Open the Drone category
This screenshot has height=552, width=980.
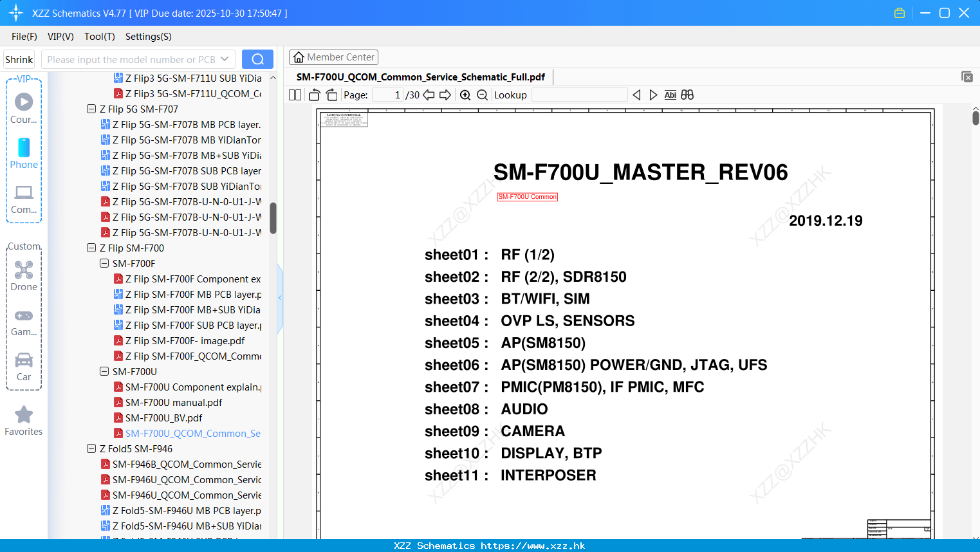coord(24,275)
